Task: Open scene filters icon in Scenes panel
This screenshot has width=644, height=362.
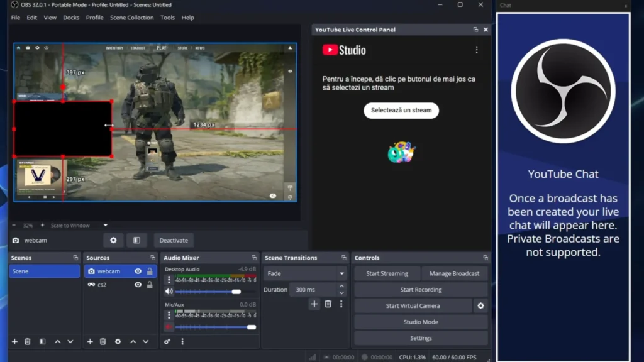Action: click(x=42, y=341)
